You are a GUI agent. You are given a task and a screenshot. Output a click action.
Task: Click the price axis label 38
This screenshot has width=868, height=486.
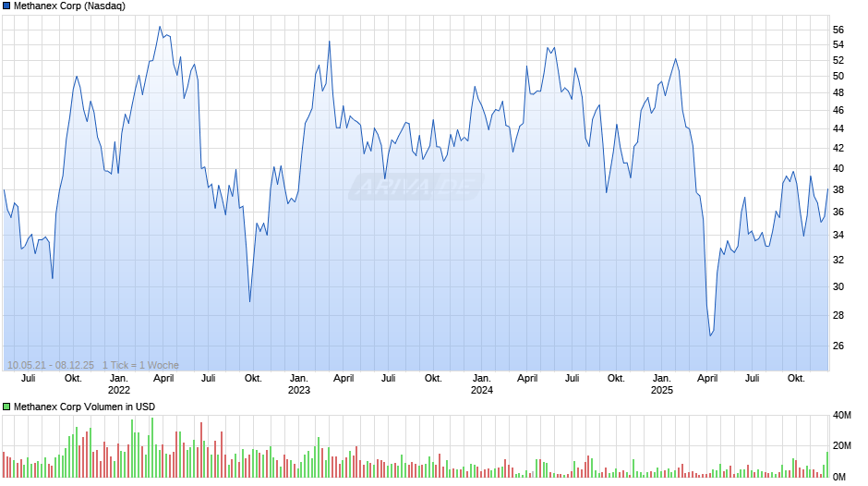pyautogui.click(x=838, y=190)
